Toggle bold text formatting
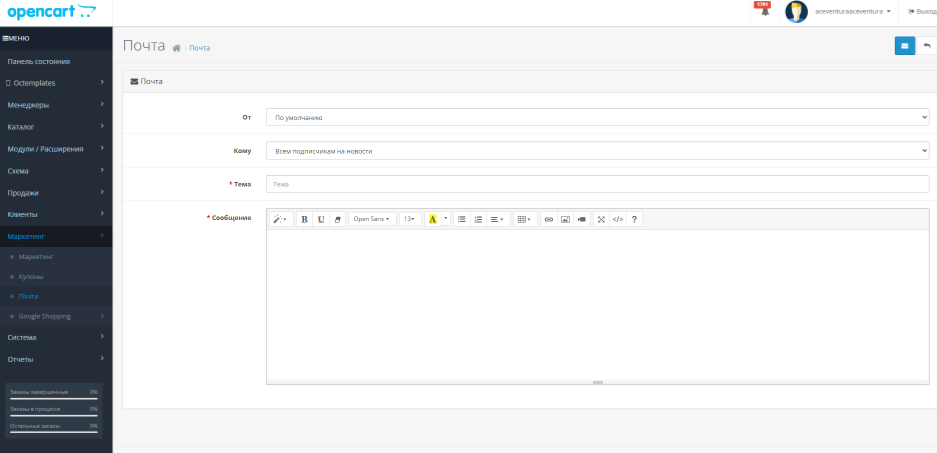937x453 pixels. (x=305, y=219)
